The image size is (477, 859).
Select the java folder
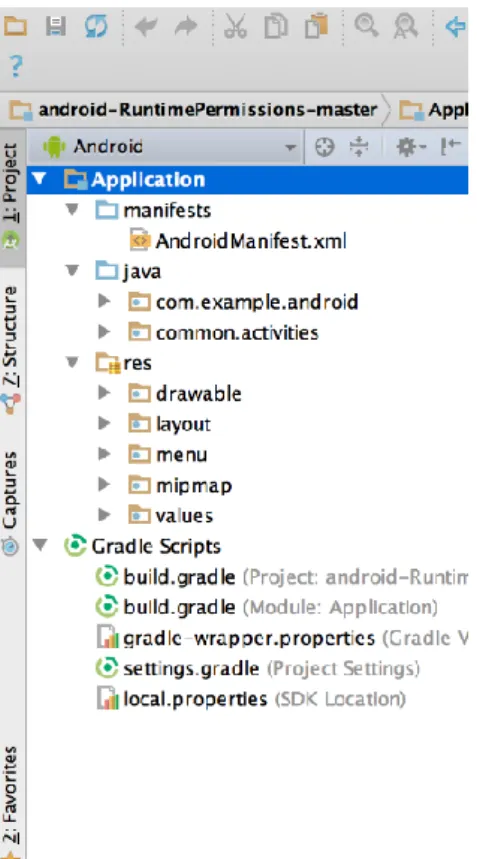pyautogui.click(x=129, y=272)
